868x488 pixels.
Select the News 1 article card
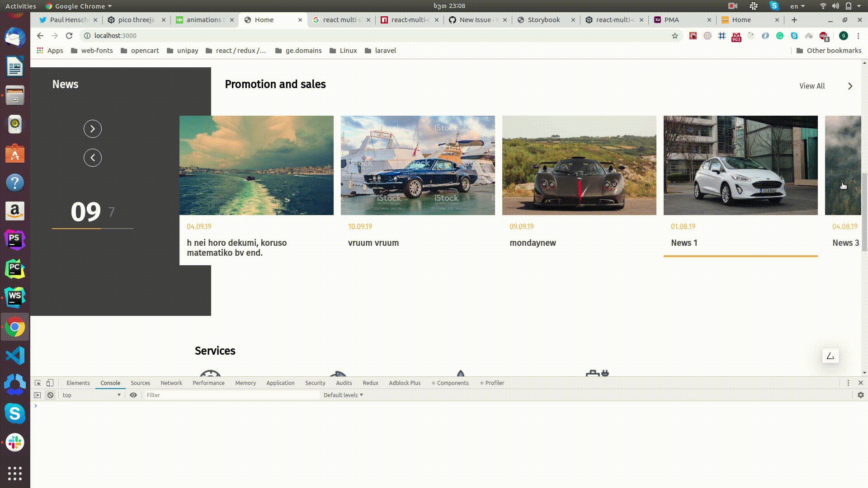(740, 190)
